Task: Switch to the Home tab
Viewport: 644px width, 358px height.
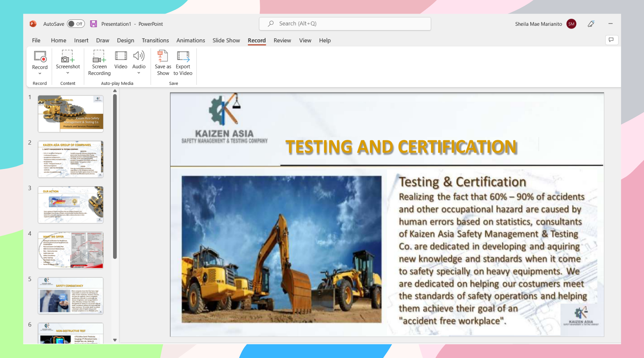Action: (x=58, y=40)
